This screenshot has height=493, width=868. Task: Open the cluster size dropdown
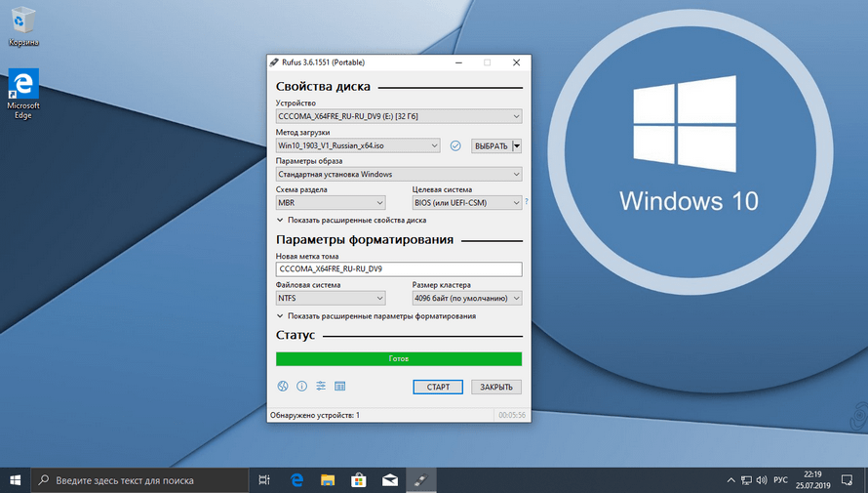pos(467,298)
